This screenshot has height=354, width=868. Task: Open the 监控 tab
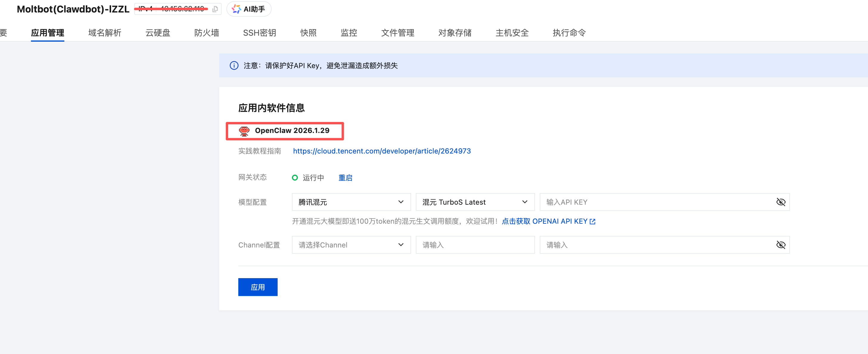click(x=349, y=33)
